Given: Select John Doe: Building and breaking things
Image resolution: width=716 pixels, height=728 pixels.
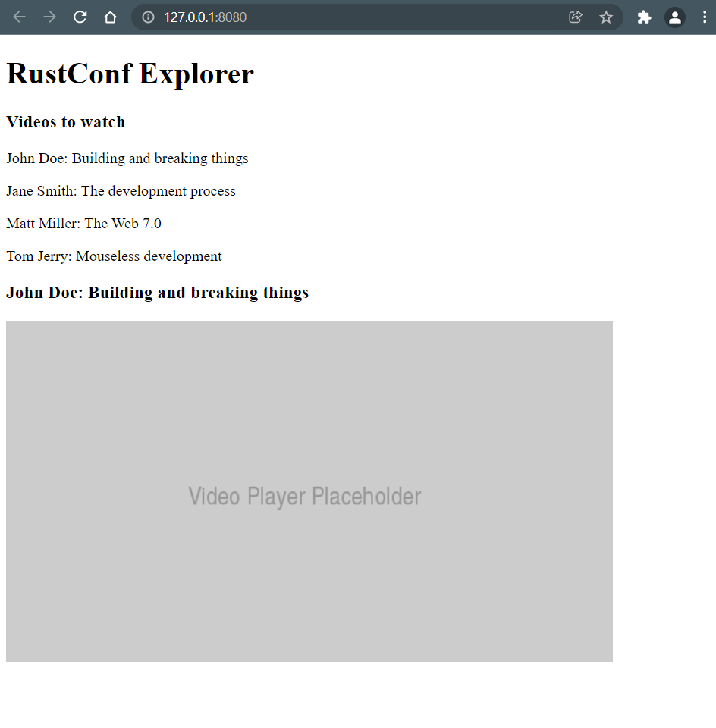Looking at the screenshot, I should coord(127,158).
